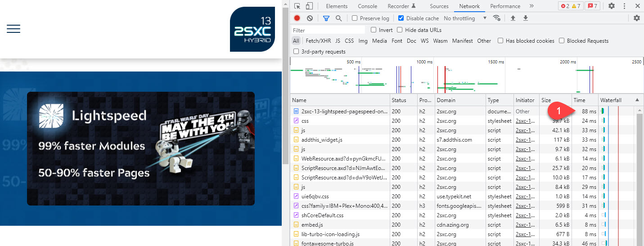Stop recording network log (red button)
This screenshot has height=246, width=644.
tap(297, 18)
